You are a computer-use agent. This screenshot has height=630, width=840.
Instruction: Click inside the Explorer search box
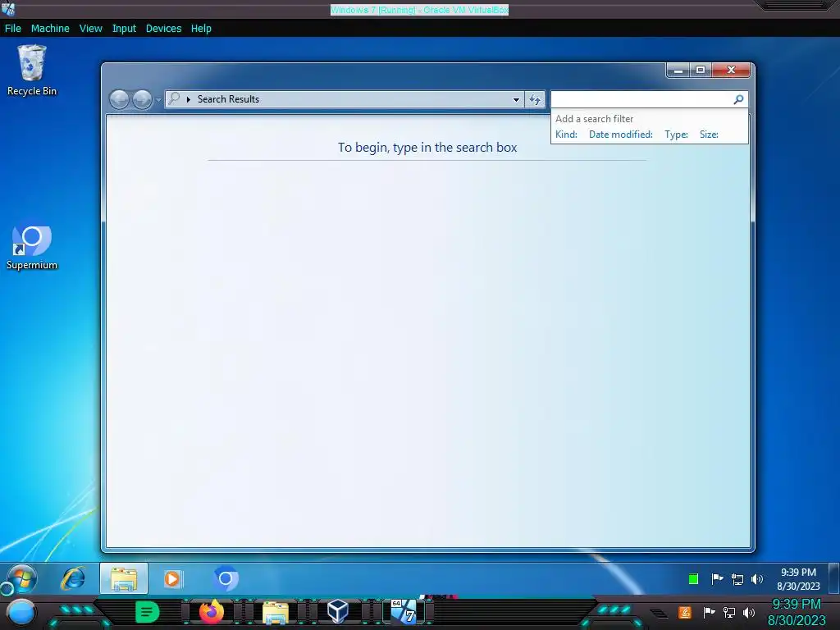641,99
